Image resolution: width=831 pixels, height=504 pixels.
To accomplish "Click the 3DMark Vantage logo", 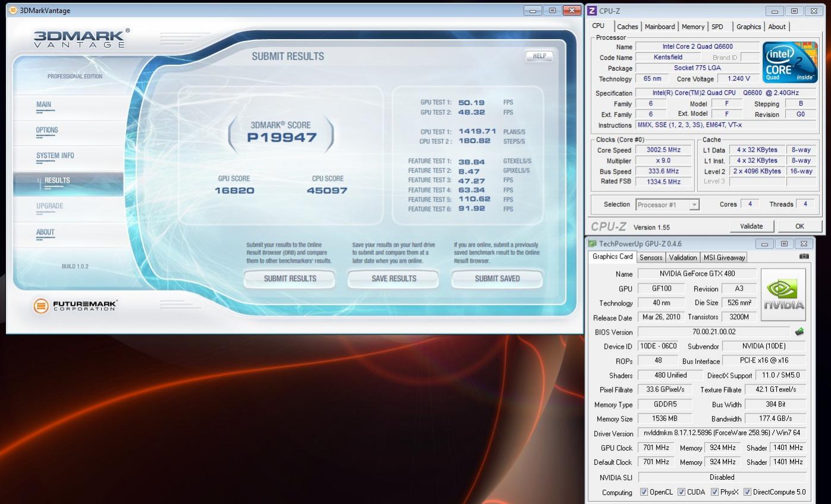I will coord(81,39).
